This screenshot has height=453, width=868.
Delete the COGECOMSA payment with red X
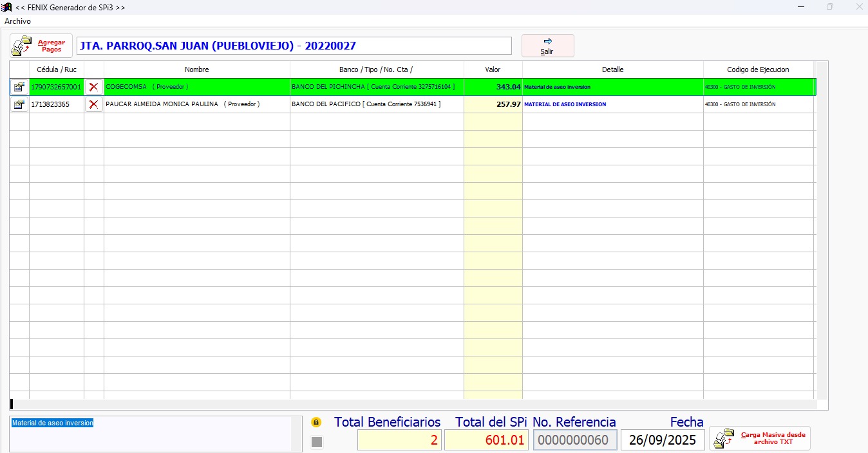[x=94, y=87]
